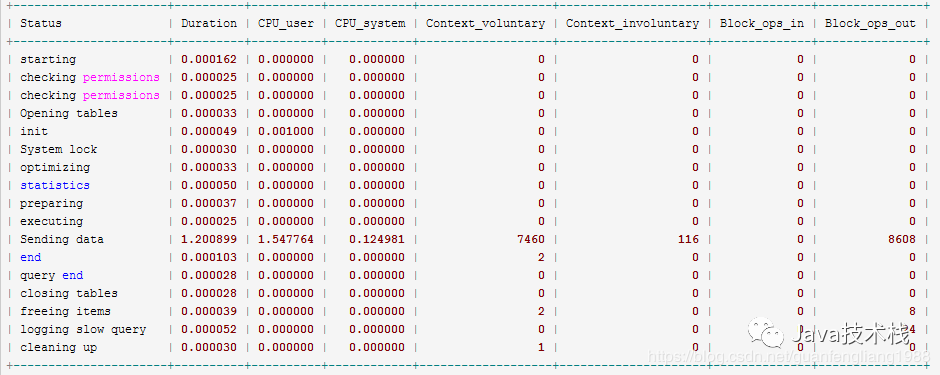Select the 'freeing items' status cell

(x=65, y=311)
